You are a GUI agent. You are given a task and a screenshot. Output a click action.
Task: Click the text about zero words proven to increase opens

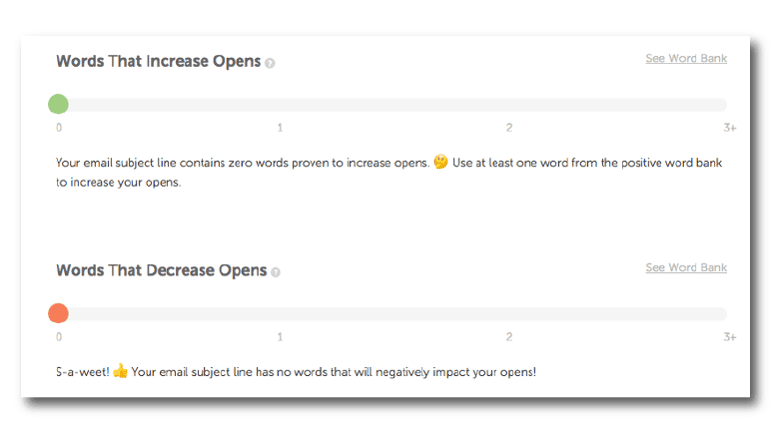(242, 163)
